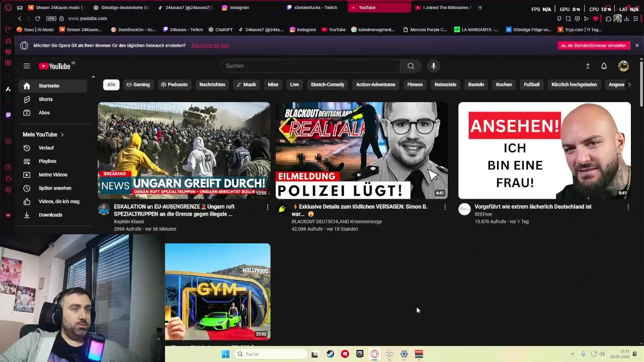Open the upload video icon
The height and width of the screenshot is (362, 644).
[587, 66]
